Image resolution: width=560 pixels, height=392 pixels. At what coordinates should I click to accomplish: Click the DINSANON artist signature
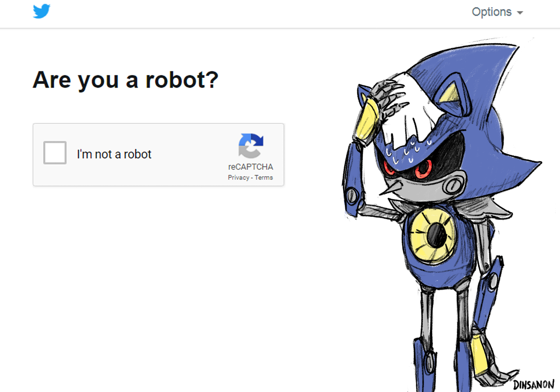(x=534, y=385)
